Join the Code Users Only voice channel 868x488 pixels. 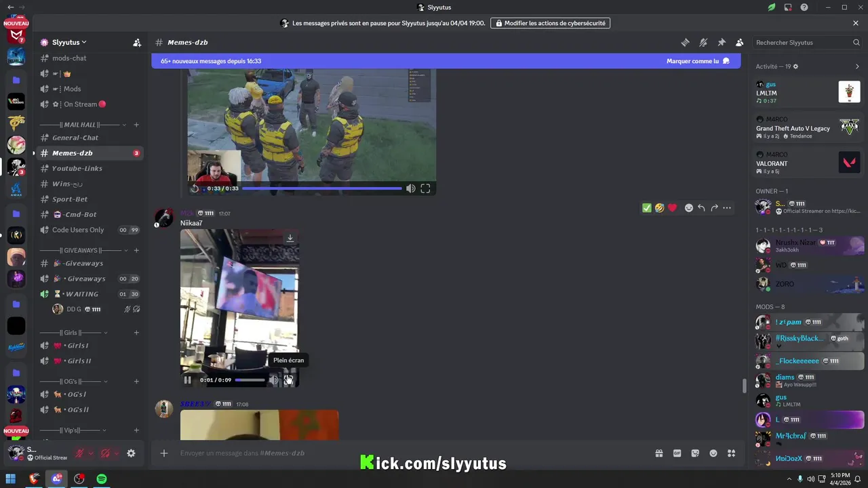tap(90, 230)
